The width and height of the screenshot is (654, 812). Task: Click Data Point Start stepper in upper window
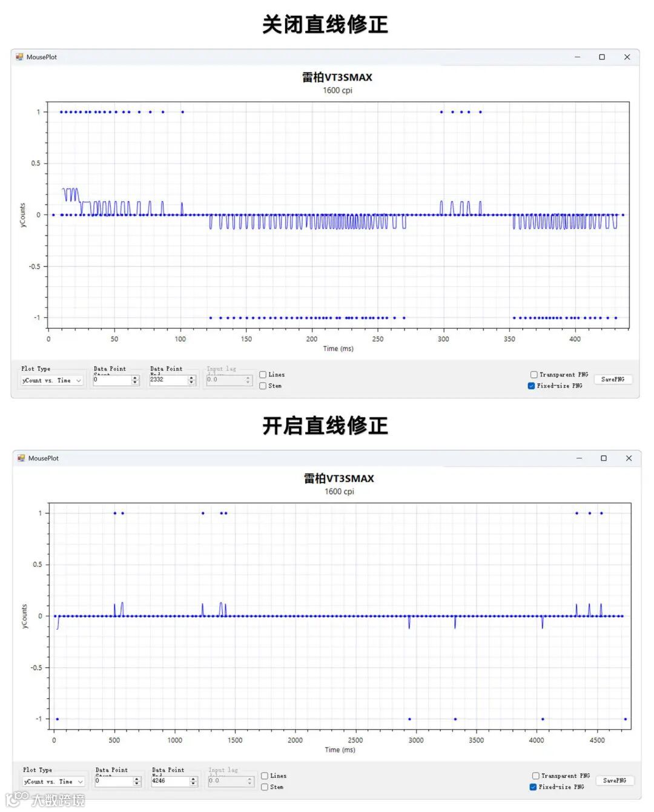click(x=135, y=380)
